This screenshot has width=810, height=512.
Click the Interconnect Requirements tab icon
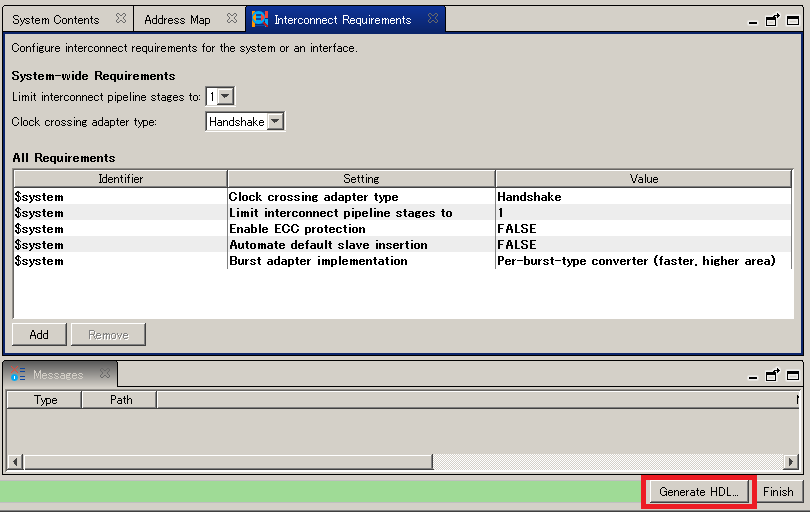260,19
